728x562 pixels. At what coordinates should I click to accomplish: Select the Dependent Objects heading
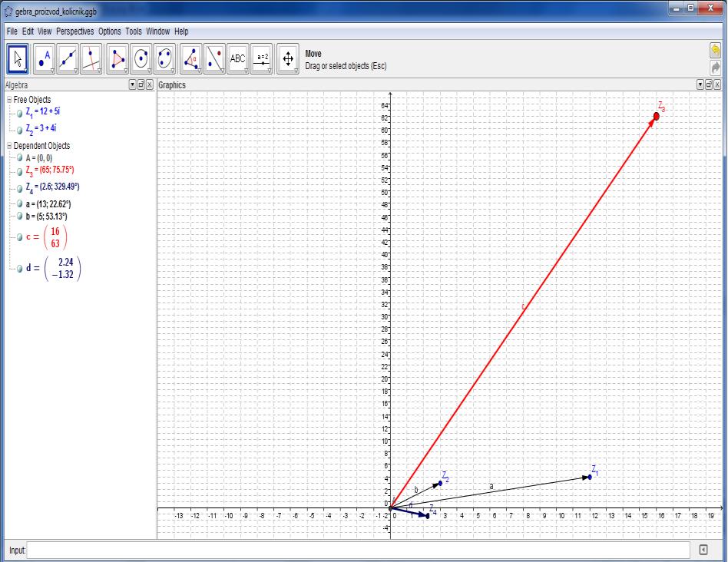[x=41, y=145]
